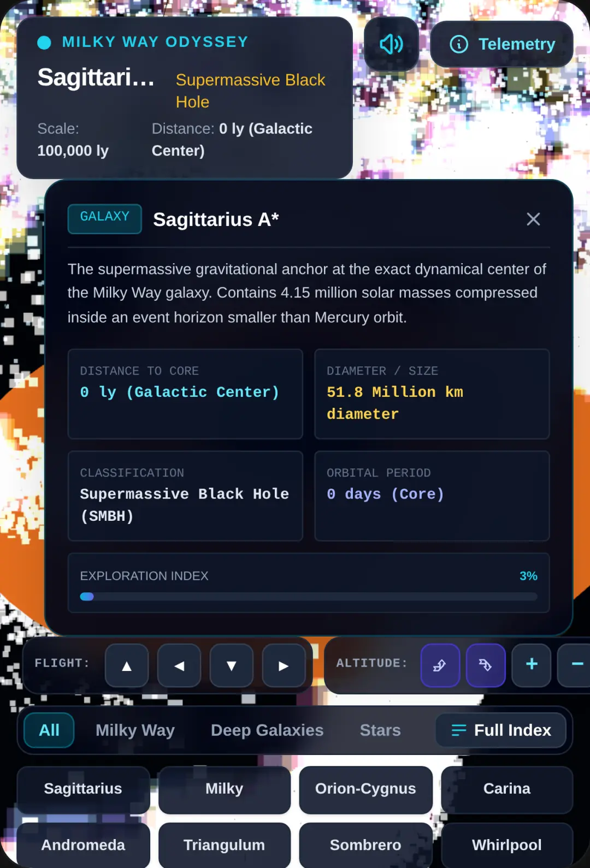Click the Supermassive Black Hole (SMBH) classification

coord(185,505)
